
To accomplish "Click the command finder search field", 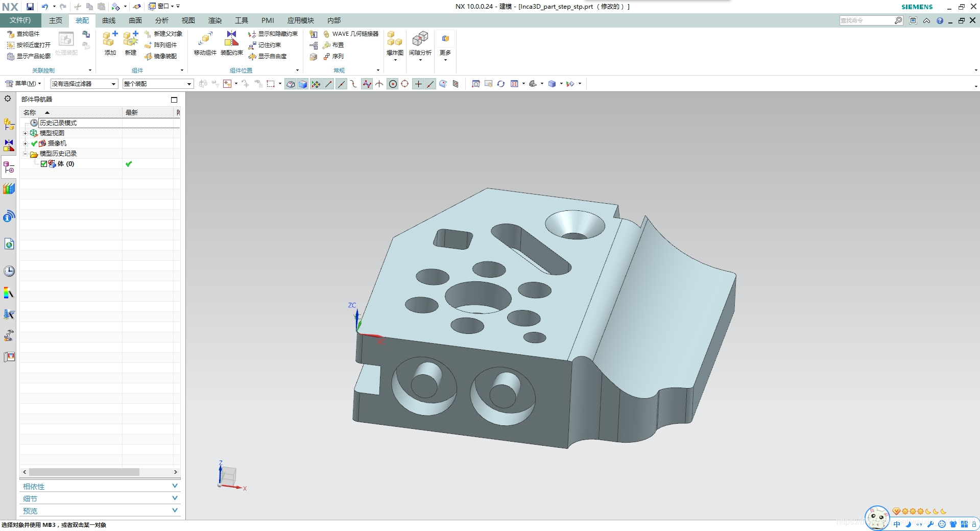I will click(867, 20).
